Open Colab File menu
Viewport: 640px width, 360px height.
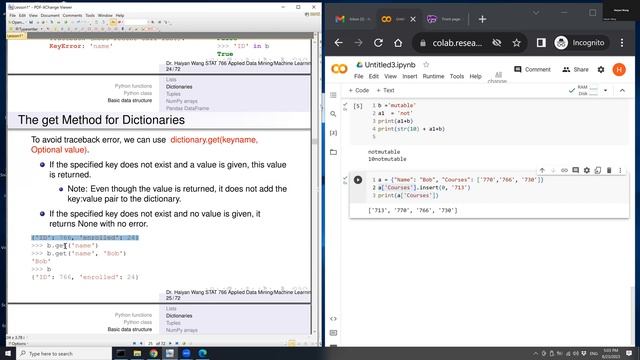point(358,76)
